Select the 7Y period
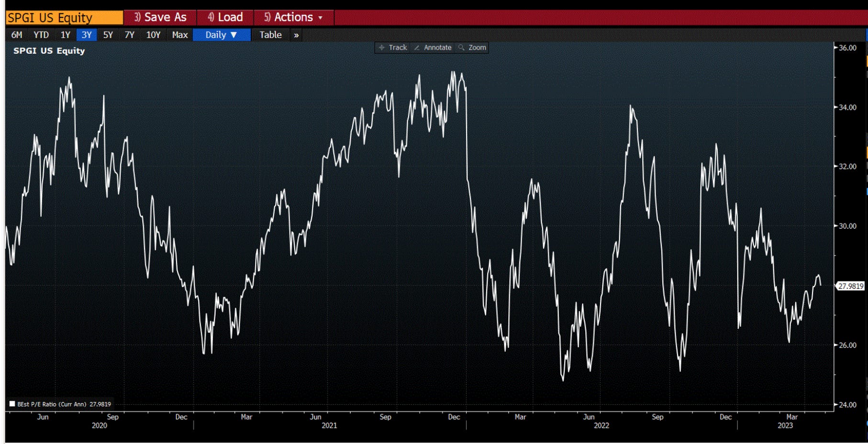Image resolution: width=868 pixels, height=444 pixels. [x=129, y=34]
